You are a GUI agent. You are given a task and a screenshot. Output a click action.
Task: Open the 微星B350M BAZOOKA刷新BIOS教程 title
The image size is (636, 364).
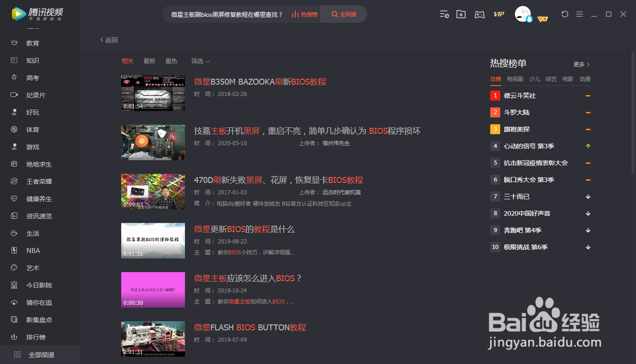[260, 82]
